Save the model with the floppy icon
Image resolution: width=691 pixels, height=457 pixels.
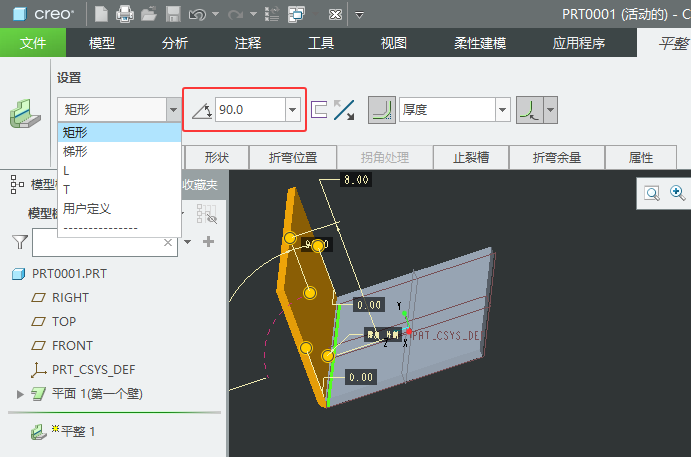[x=173, y=14]
